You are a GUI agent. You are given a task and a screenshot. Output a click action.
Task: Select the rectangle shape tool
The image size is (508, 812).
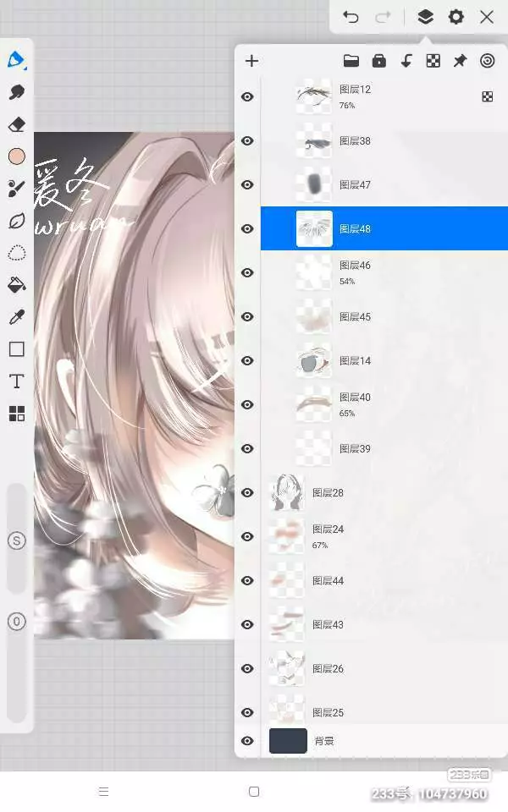17,349
